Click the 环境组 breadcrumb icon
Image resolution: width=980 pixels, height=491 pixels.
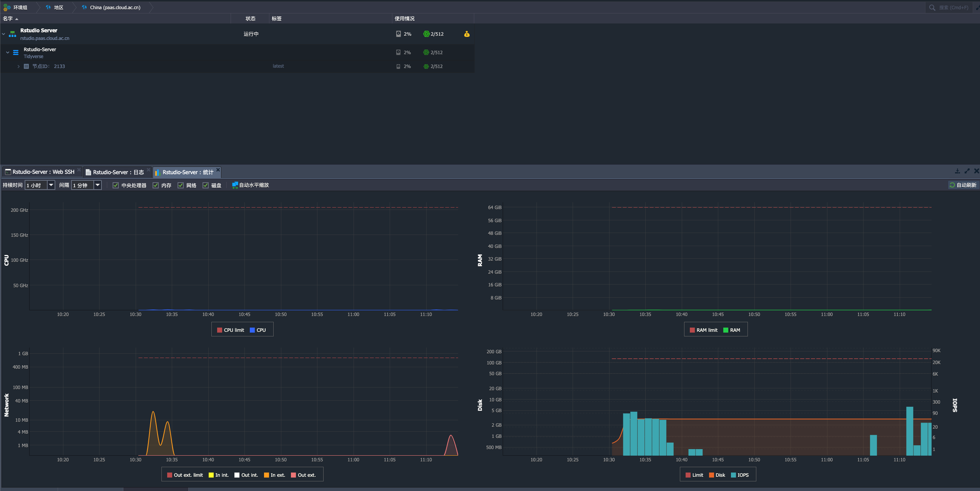tap(7, 7)
